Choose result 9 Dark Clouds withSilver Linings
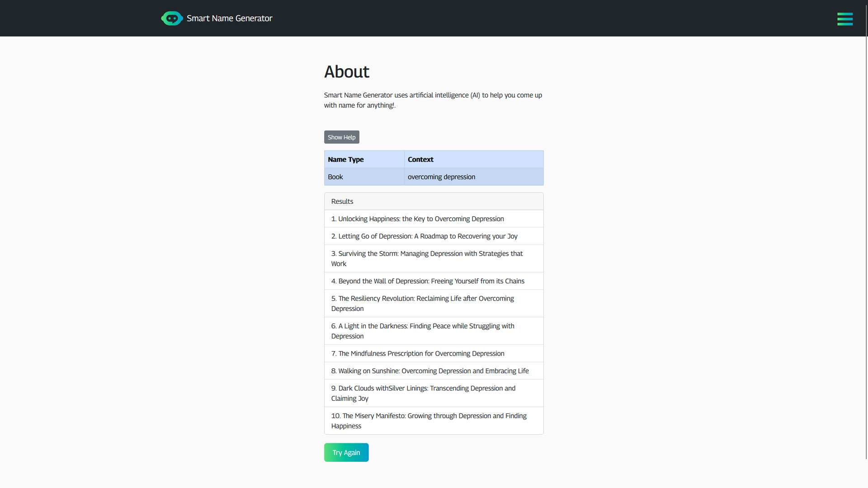The image size is (868, 488). tap(423, 393)
